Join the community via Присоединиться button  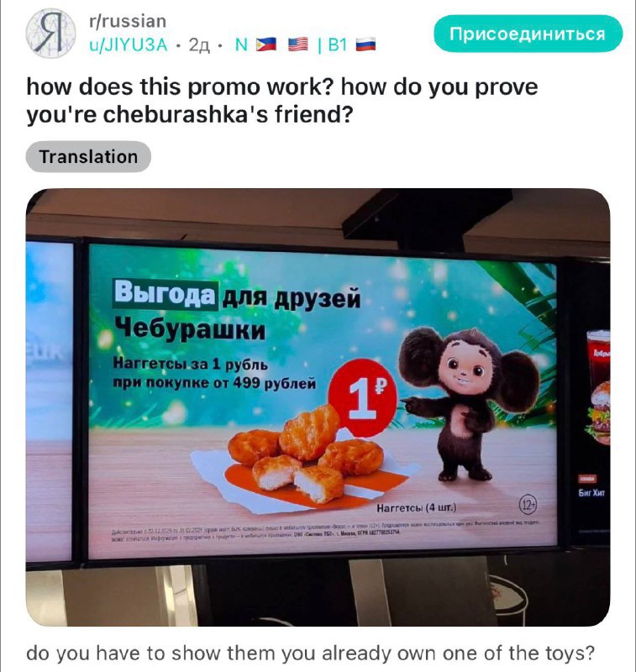[x=528, y=34]
